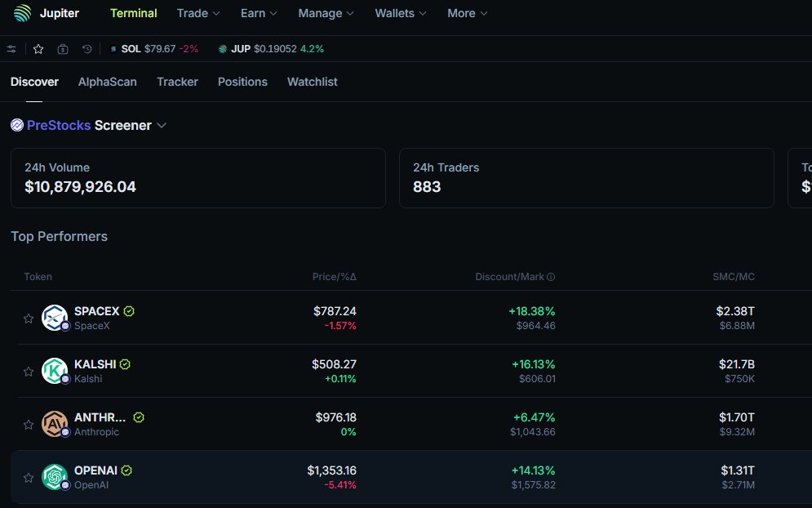Click the PreStocks logo icon
Image resolution: width=812 pixels, height=508 pixels.
[x=17, y=126]
